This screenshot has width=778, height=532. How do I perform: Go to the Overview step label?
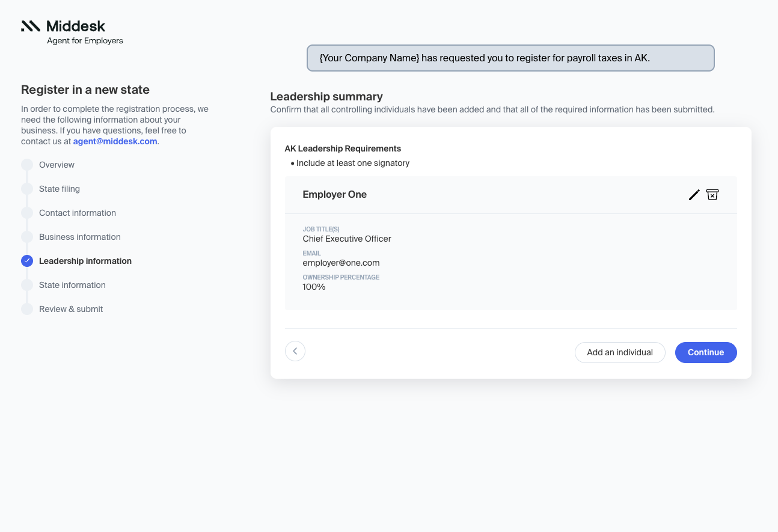click(x=57, y=165)
